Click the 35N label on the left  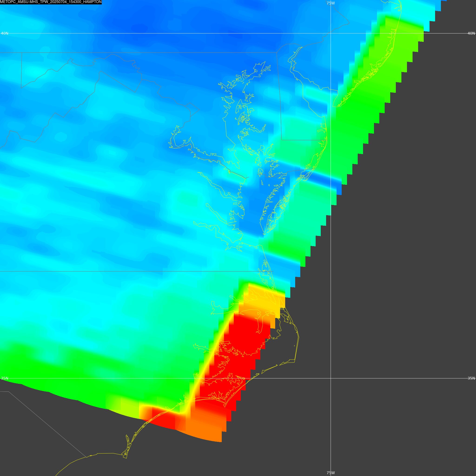click(5, 378)
